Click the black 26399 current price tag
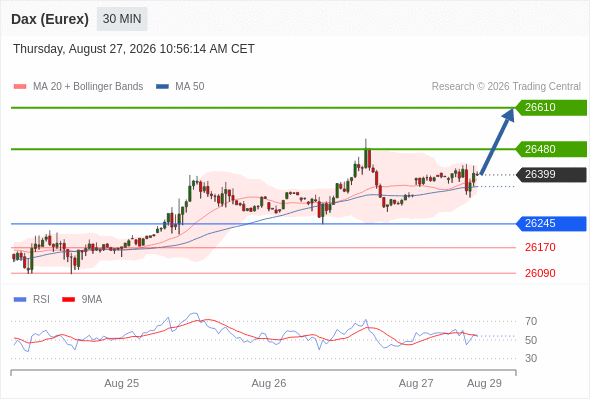Screen dimensions: 590x400 pos(551,175)
